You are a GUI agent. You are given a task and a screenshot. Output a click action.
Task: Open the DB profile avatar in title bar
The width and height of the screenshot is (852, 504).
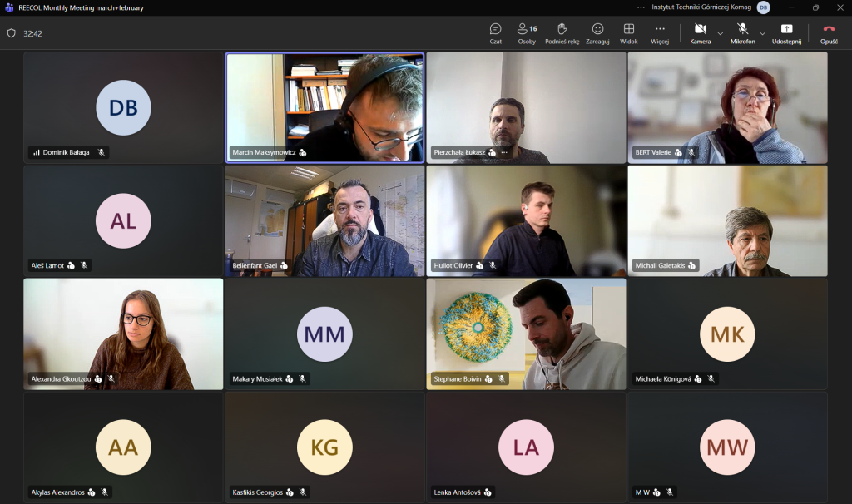[763, 7]
